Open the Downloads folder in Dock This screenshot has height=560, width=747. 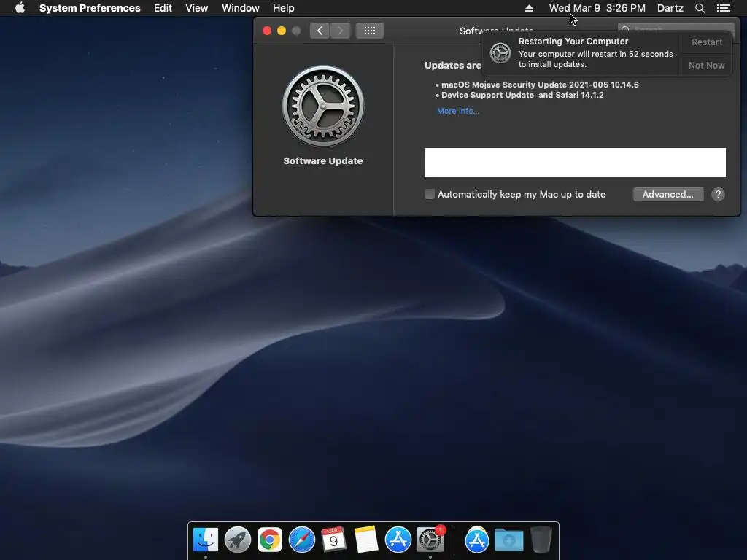pyautogui.click(x=508, y=540)
